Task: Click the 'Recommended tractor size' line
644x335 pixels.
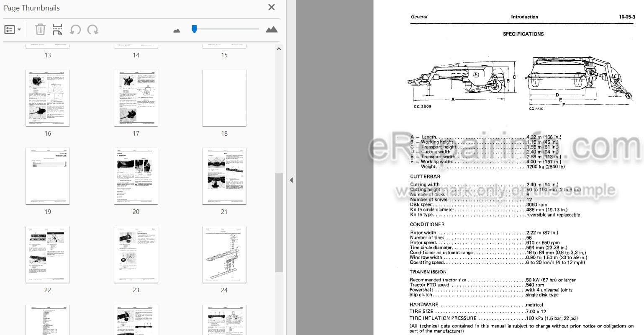Action: coord(493,280)
